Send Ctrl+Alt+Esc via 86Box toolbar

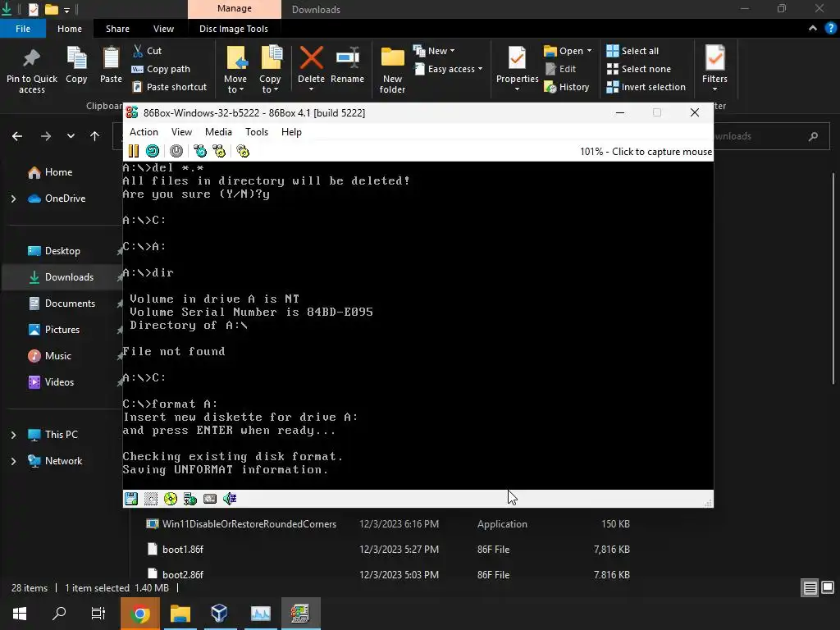tap(219, 152)
